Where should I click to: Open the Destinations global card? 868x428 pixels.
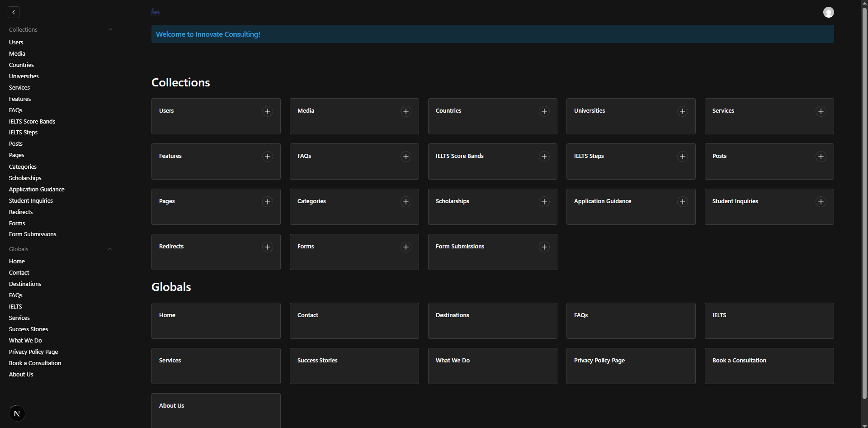[x=492, y=320]
